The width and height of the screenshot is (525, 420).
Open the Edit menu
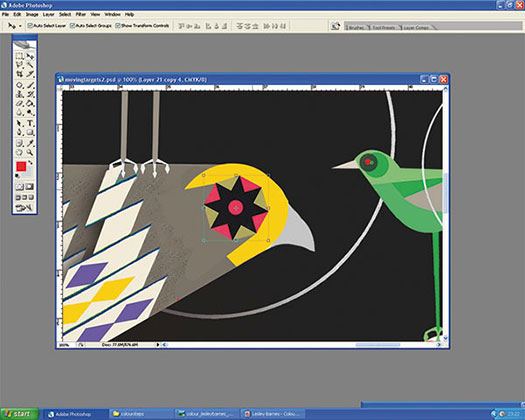(x=17, y=14)
